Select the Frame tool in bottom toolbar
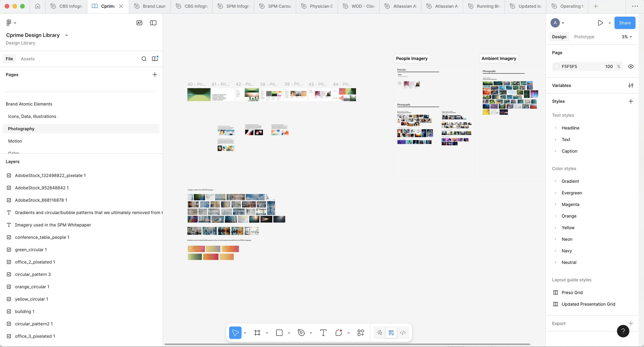Image resolution: width=644 pixels, height=347 pixels. [x=257, y=333]
